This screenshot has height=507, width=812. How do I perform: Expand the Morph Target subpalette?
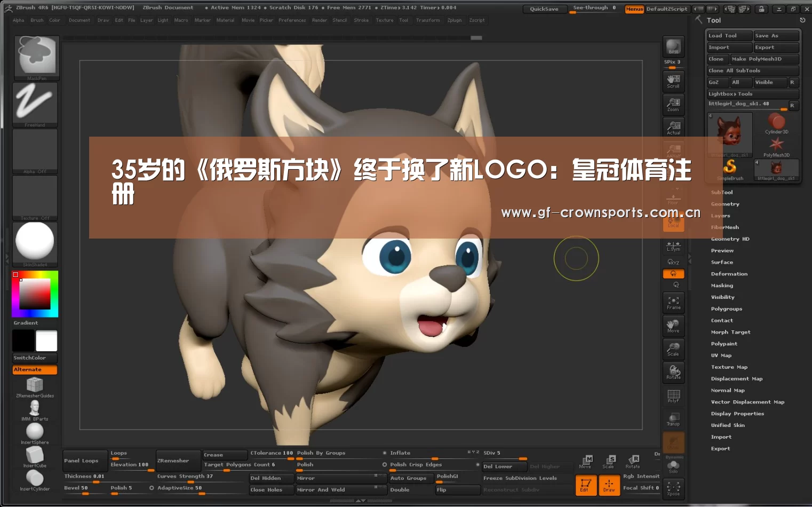tap(730, 332)
